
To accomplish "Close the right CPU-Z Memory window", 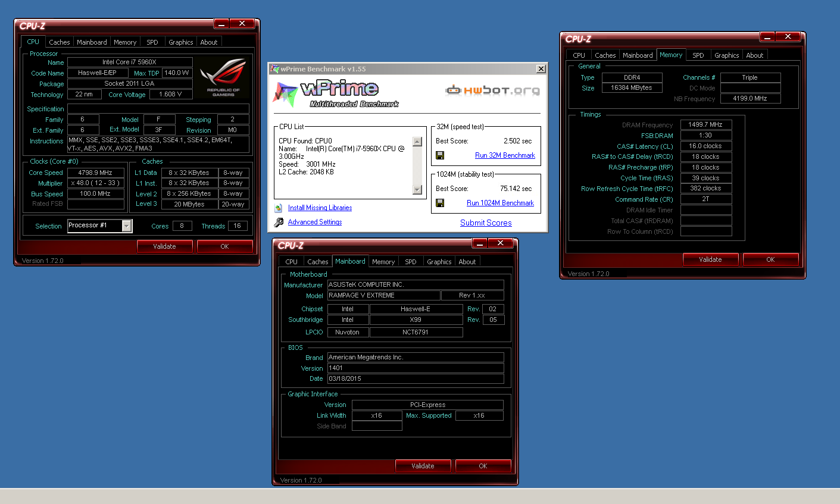I will click(x=788, y=37).
